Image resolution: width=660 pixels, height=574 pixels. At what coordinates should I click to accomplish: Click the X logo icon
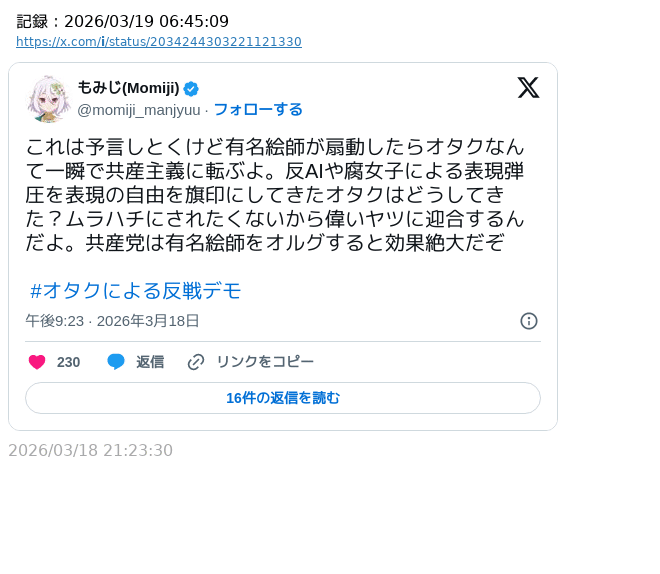coord(528,88)
